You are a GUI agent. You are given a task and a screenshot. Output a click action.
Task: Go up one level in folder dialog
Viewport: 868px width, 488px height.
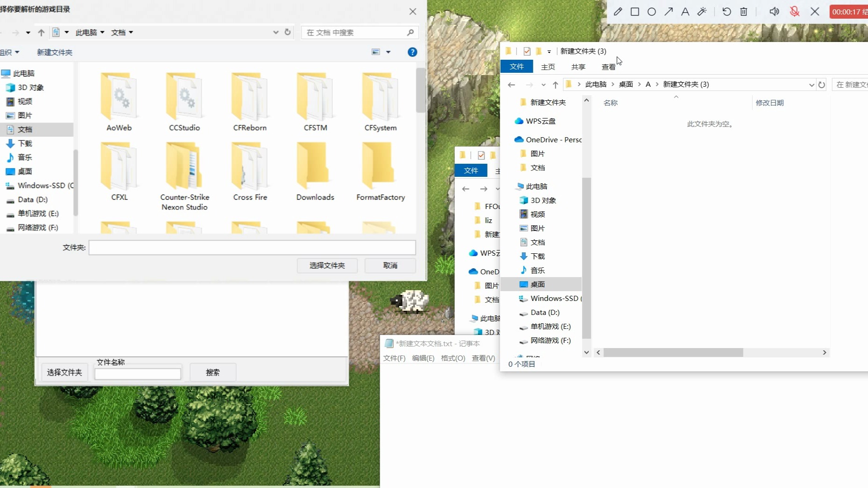tap(41, 32)
